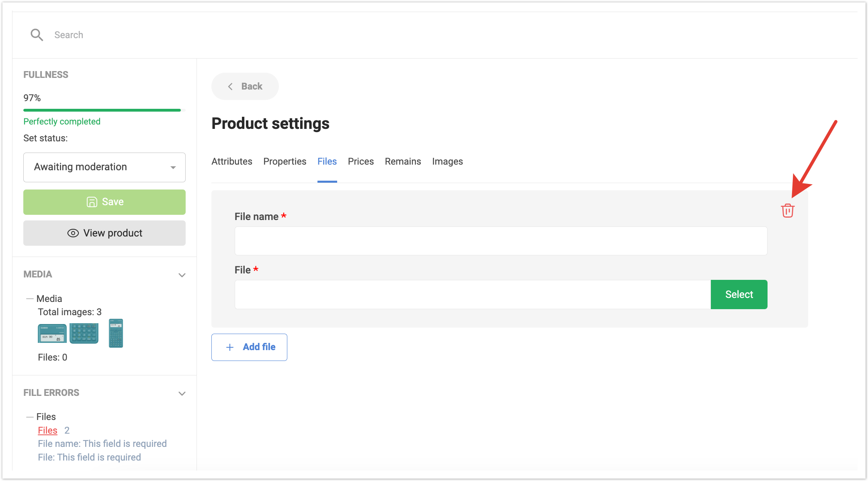
Task: Go to the Prices tab
Action: pos(360,161)
